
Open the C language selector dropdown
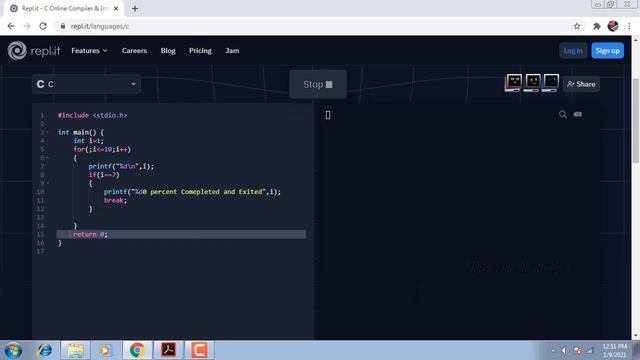87,84
